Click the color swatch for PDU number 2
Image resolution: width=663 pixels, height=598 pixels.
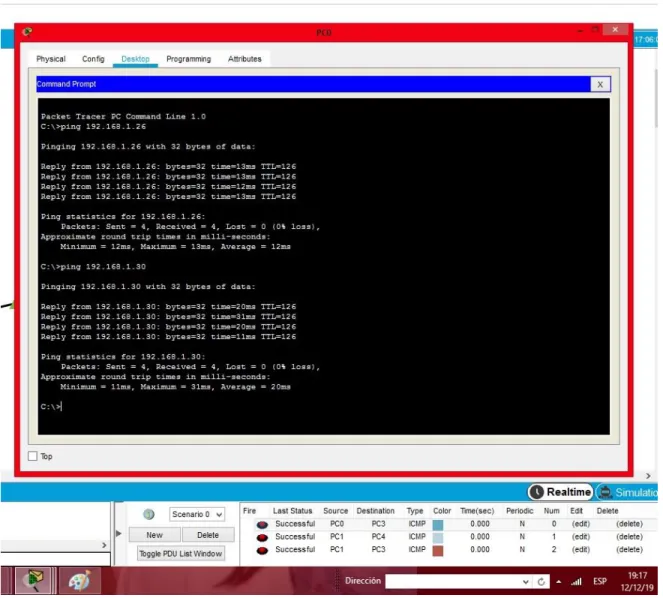point(438,551)
